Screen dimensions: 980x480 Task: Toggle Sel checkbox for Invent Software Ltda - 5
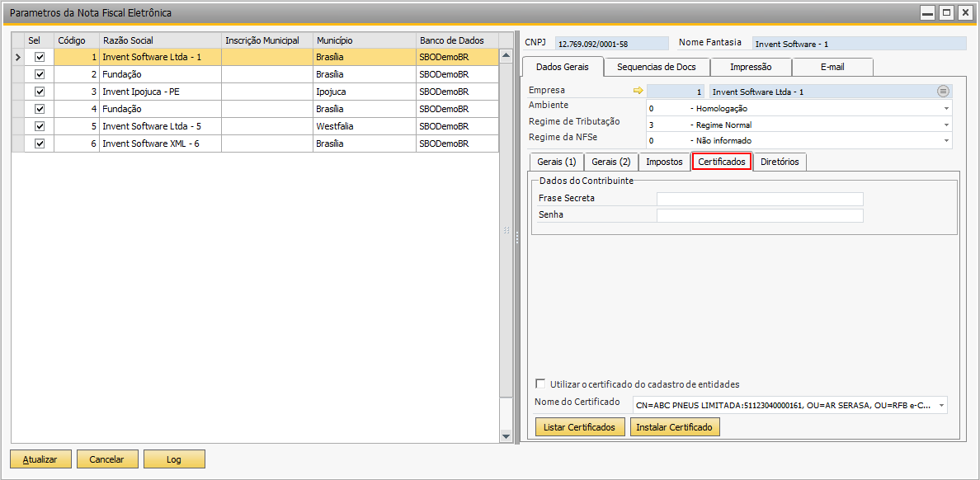[x=40, y=126]
